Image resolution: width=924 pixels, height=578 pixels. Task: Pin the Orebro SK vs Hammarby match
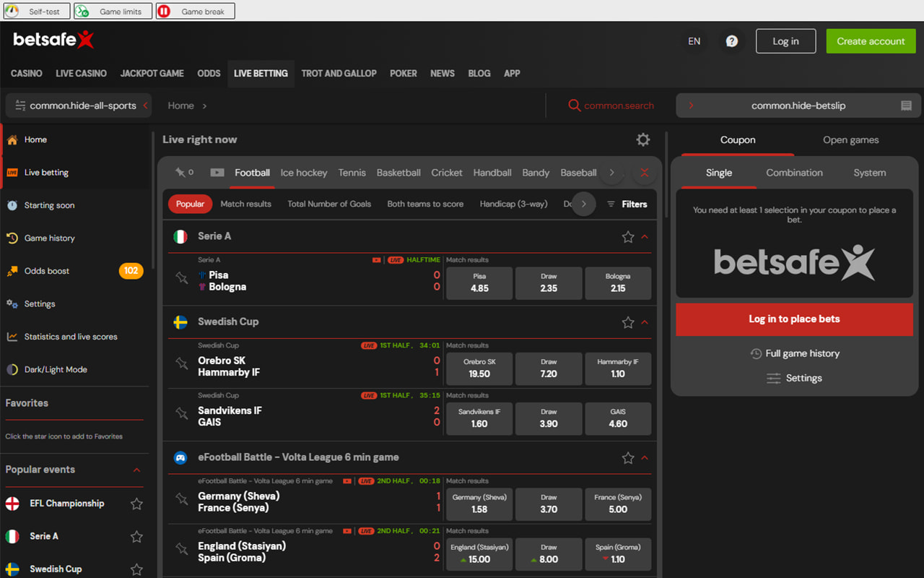pos(182,363)
